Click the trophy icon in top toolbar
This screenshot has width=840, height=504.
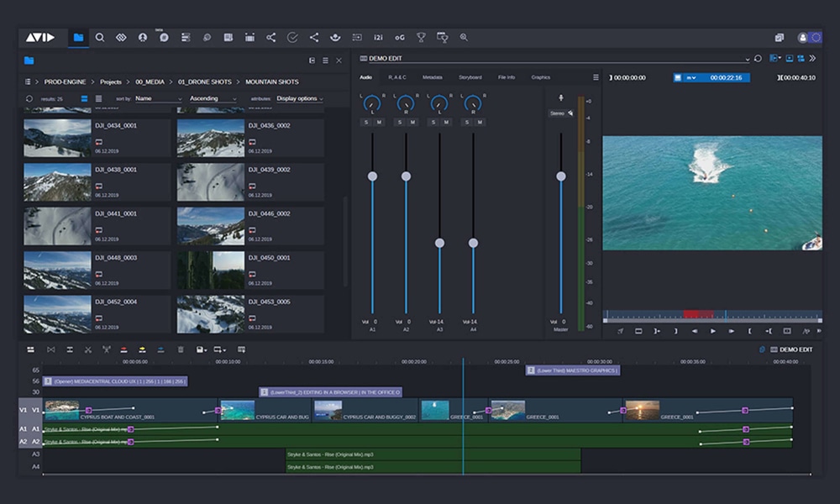click(421, 38)
